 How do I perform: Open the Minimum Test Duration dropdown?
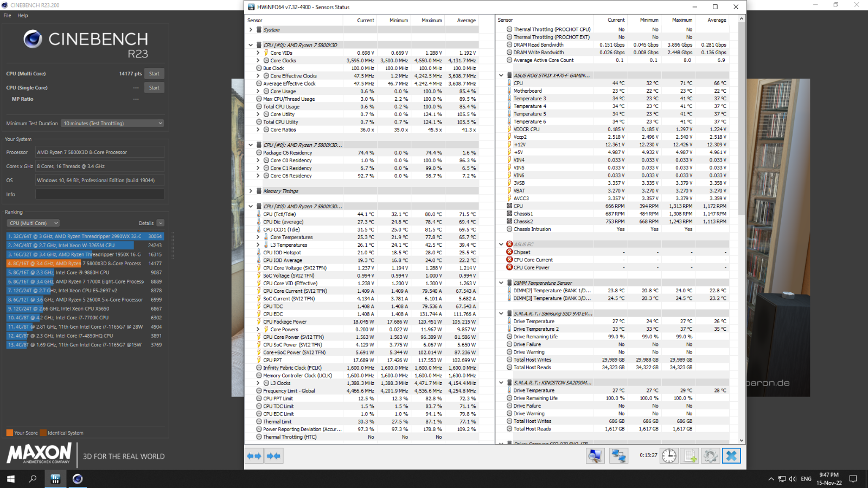[x=112, y=123]
